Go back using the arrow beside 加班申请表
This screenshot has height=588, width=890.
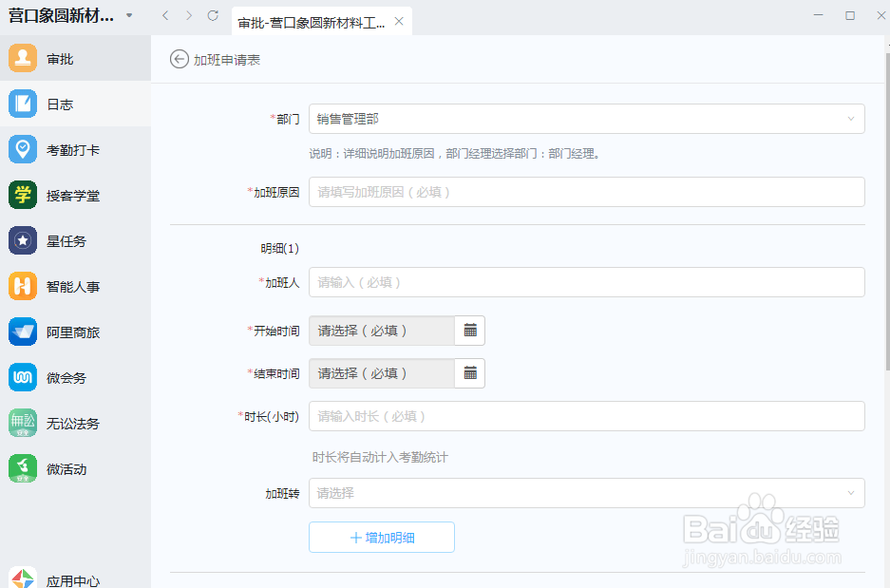tap(178, 58)
